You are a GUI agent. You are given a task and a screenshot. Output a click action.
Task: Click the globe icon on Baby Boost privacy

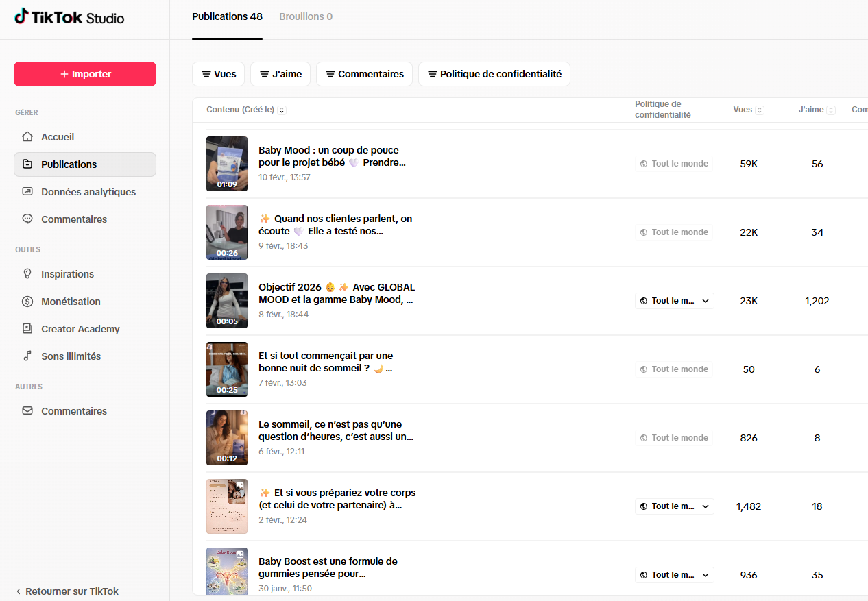coord(644,575)
